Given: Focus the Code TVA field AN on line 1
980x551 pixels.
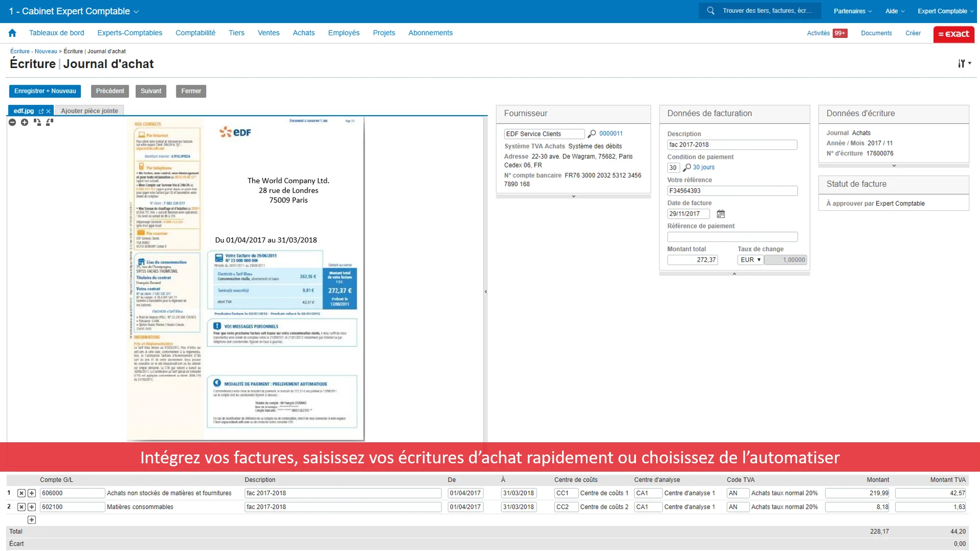Looking at the screenshot, I should pos(738,493).
